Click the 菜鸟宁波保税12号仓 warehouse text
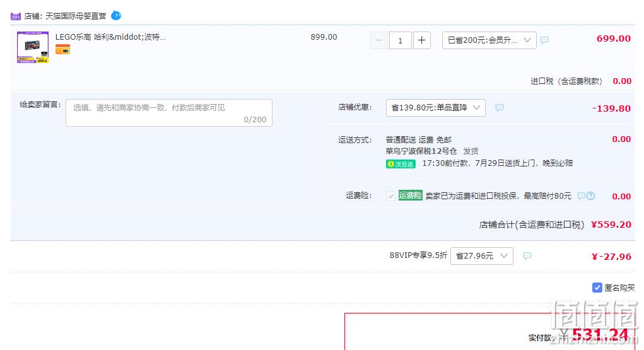The height and width of the screenshot is (350, 644). click(x=421, y=151)
